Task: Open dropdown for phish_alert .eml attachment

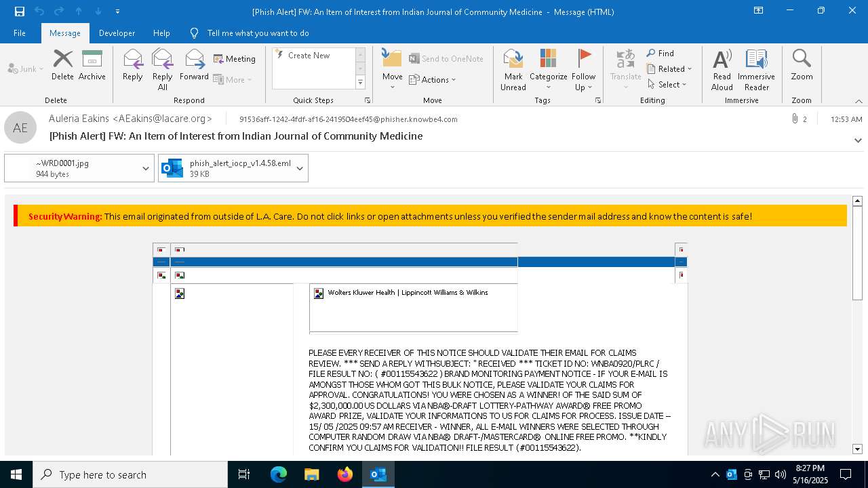Action: pyautogui.click(x=300, y=168)
